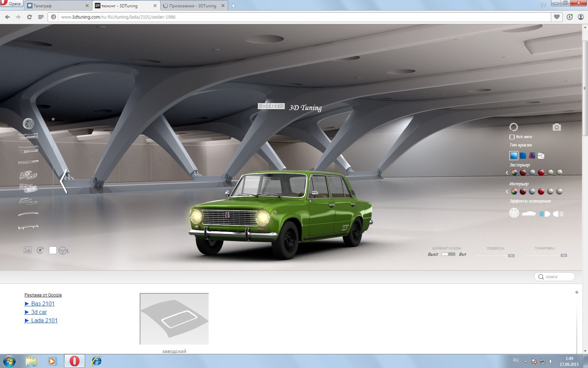Select the matte blue paint type
This screenshot has height=368, width=588.
click(523, 156)
